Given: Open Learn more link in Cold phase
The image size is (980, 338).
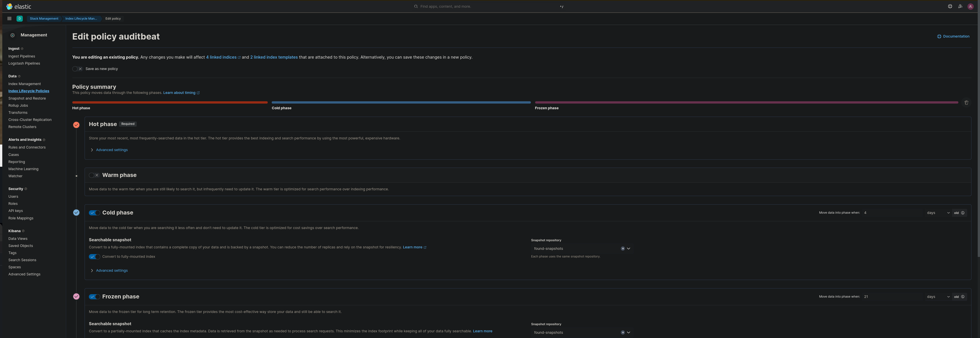Looking at the screenshot, I should (x=414, y=248).
